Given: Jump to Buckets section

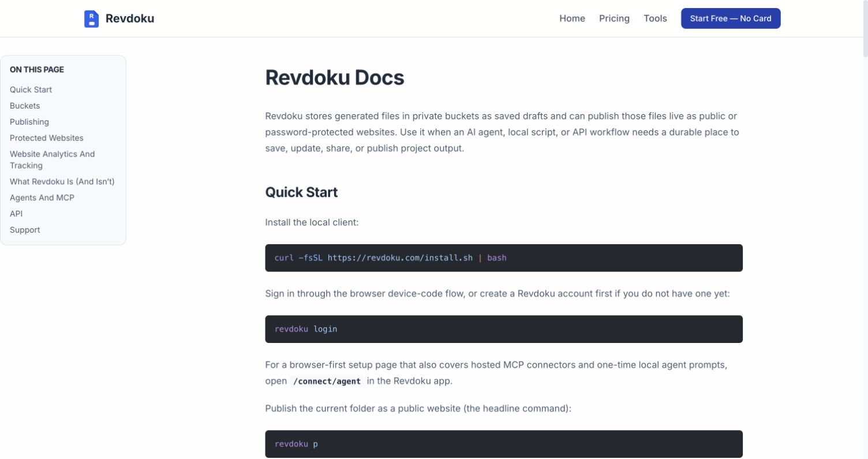Looking at the screenshot, I should 25,106.
